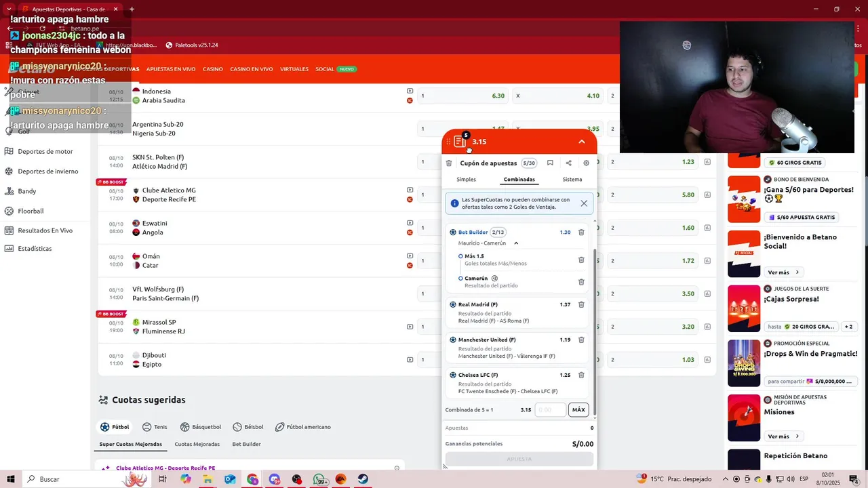Viewport: 868px width, 488px height.
Task: Click Ver más under Misiones promo
Action: (783, 436)
